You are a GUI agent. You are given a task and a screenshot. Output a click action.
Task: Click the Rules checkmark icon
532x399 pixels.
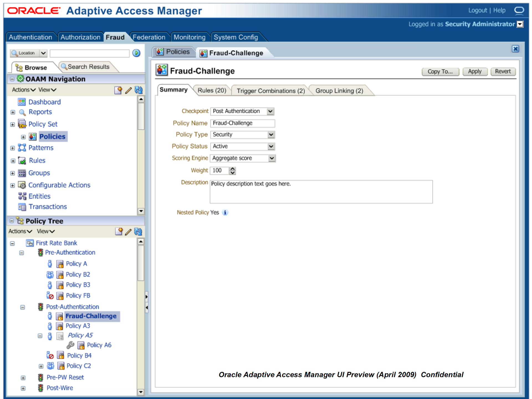(x=22, y=161)
